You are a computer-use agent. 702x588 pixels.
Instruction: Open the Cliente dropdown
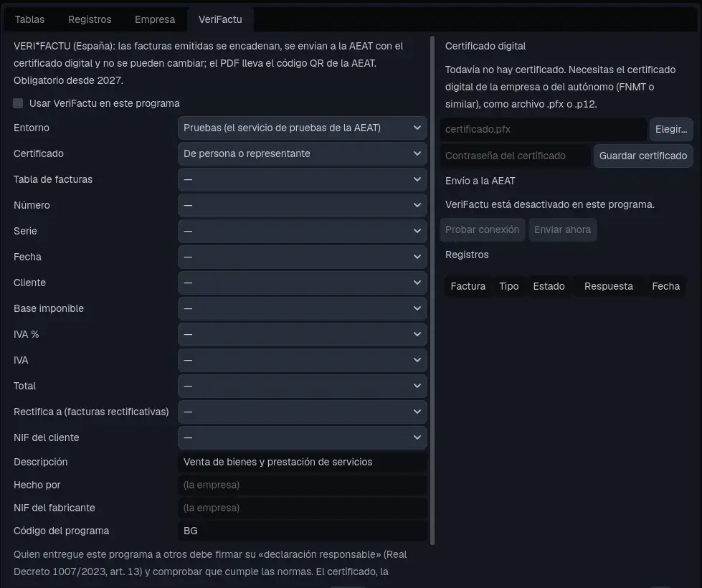pos(302,283)
